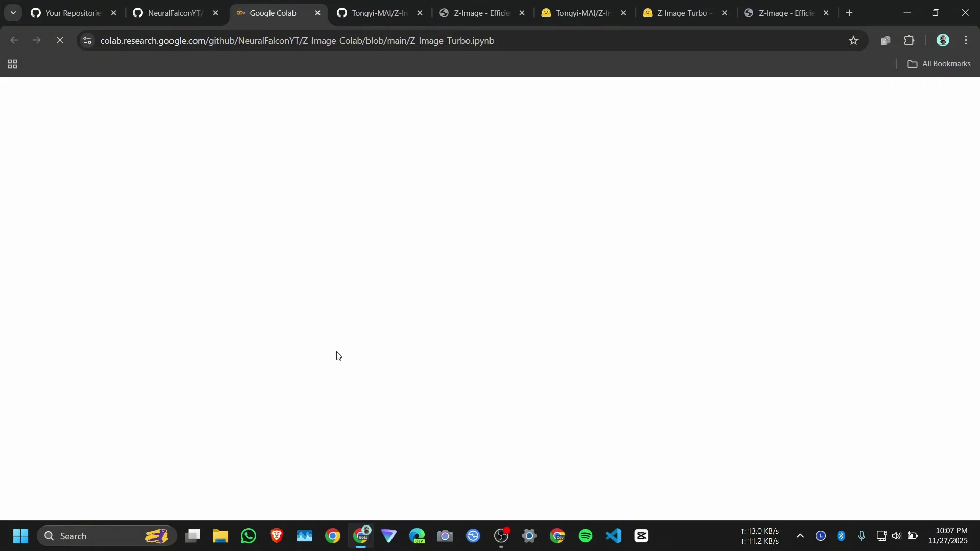Viewport: 980px width, 551px height.
Task: Stop loading the Colab page
Action: (x=60, y=40)
